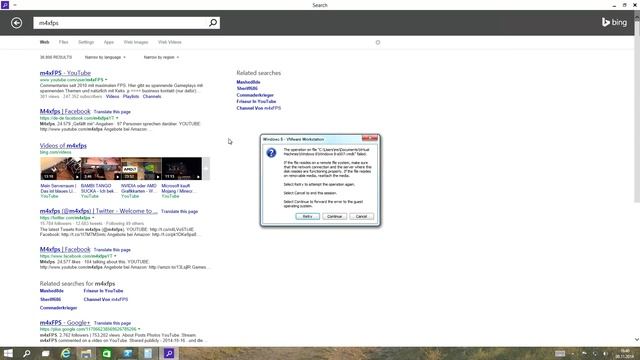Open m4xfps Twitter result link

click(98, 211)
